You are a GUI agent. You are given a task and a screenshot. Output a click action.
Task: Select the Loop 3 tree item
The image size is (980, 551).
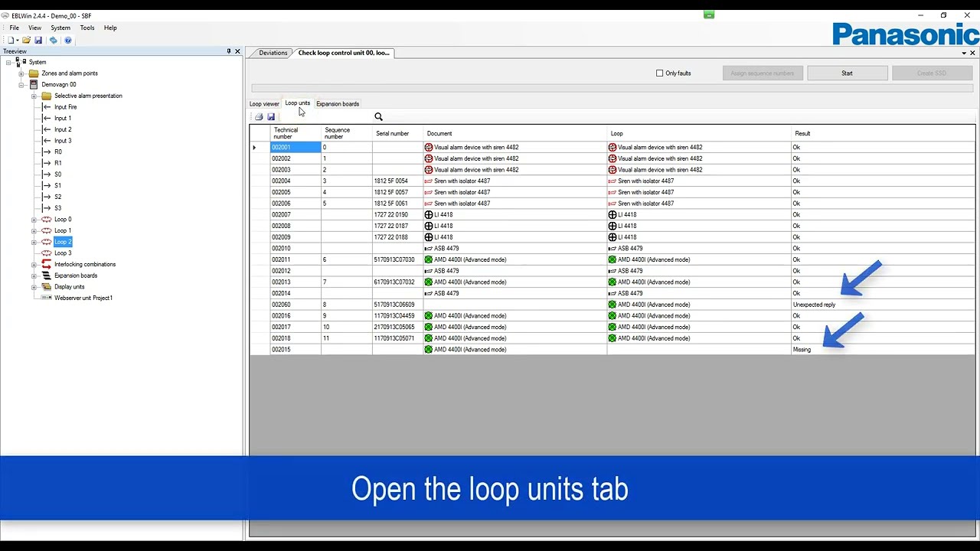[x=63, y=253]
